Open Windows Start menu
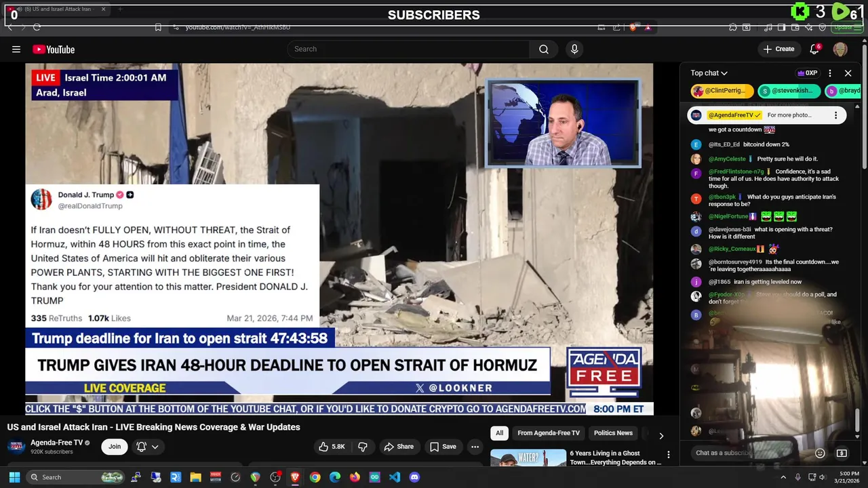This screenshot has height=488, width=868. pos(14,477)
